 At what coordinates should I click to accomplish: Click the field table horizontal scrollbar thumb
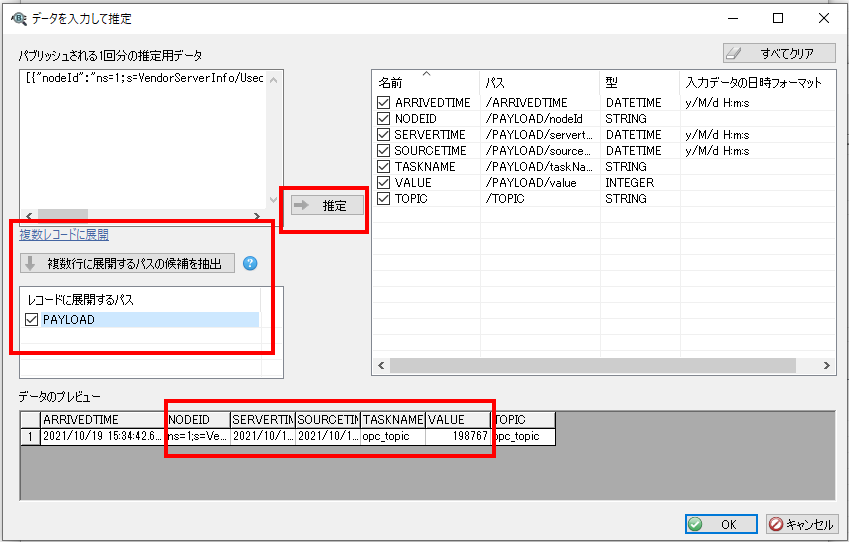(x=593, y=365)
